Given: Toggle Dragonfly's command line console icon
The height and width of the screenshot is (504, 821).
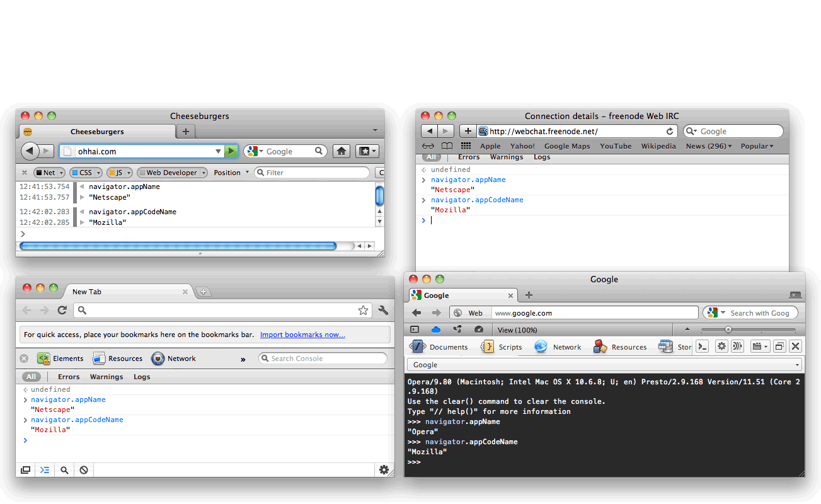Looking at the screenshot, I should 701,346.
